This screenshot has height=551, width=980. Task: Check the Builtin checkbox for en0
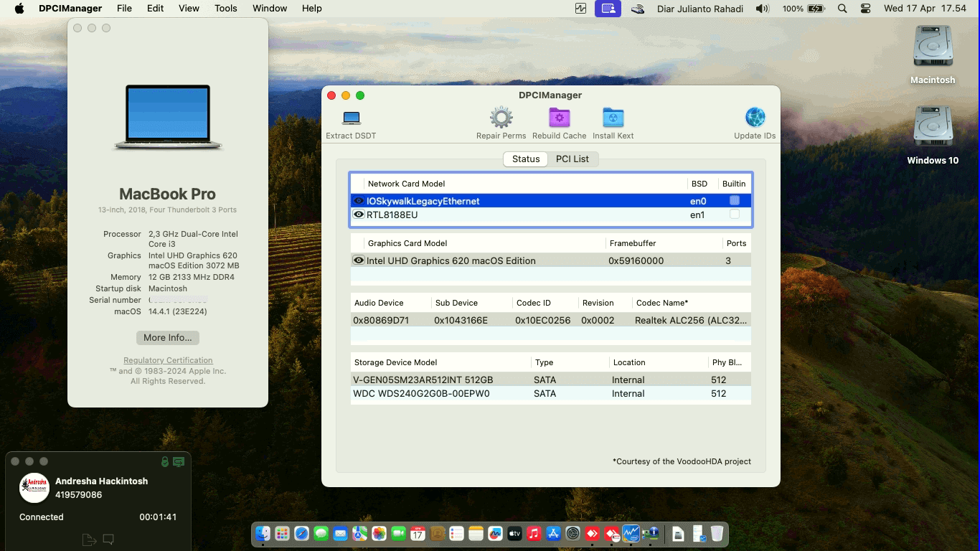tap(733, 201)
